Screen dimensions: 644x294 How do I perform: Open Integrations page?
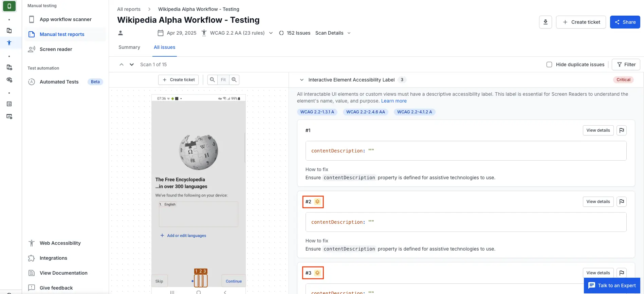(53, 258)
